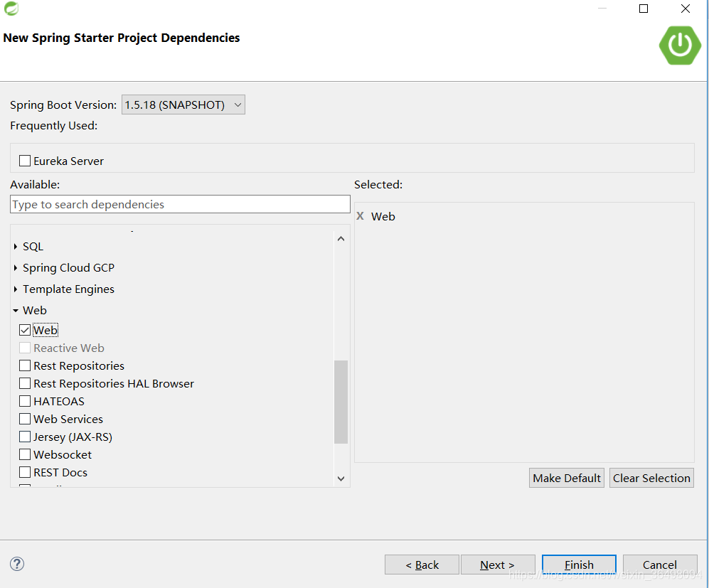This screenshot has width=709, height=588.
Task: Close the dialog with X button
Action: pyautogui.click(x=686, y=9)
